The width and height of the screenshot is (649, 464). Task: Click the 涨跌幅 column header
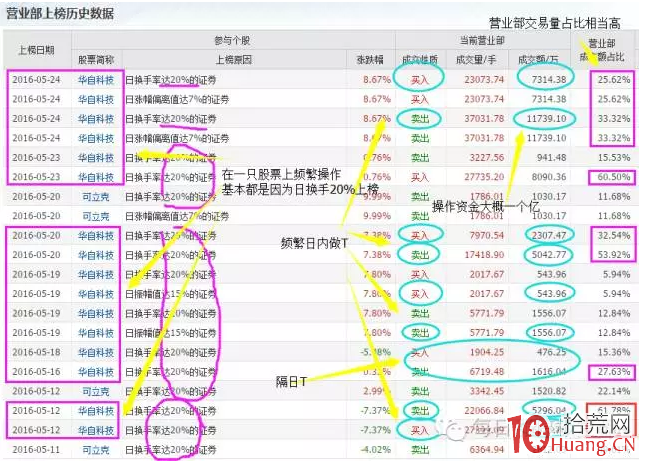point(370,60)
